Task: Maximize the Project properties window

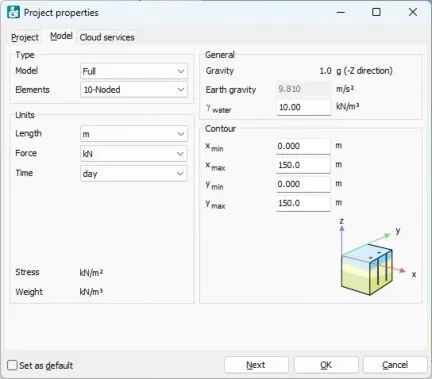Action: [376, 12]
